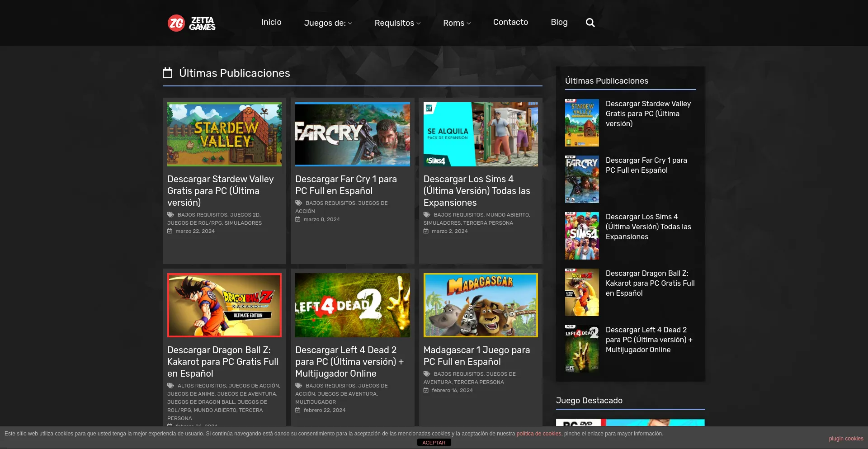Open sidebar Dragon Ball Z cover image
868x449 pixels.
click(x=582, y=292)
